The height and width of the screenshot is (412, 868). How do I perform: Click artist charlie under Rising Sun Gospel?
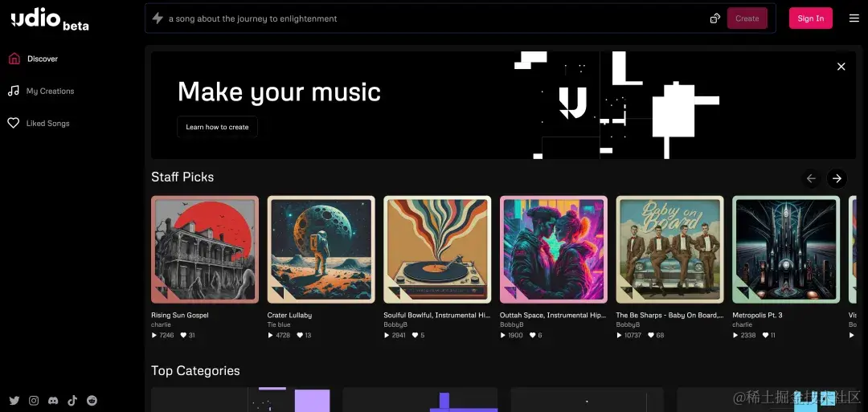[x=161, y=324]
